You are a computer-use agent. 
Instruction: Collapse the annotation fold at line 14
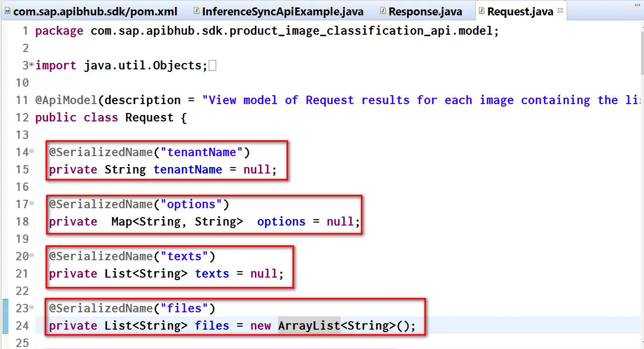pyautogui.click(x=32, y=151)
